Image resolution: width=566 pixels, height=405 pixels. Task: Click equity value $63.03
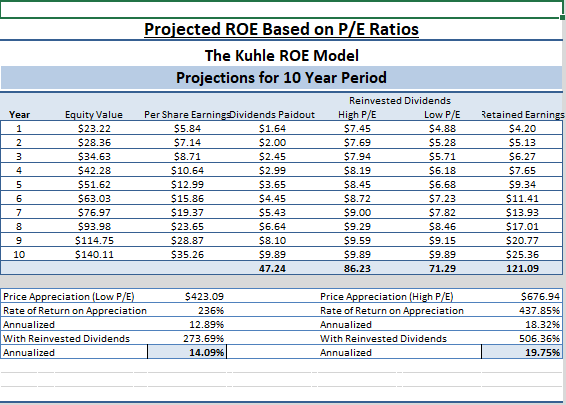pyautogui.click(x=94, y=199)
